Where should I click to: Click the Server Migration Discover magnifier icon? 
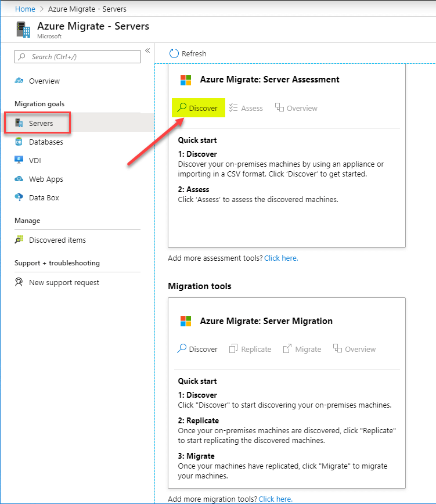click(182, 348)
